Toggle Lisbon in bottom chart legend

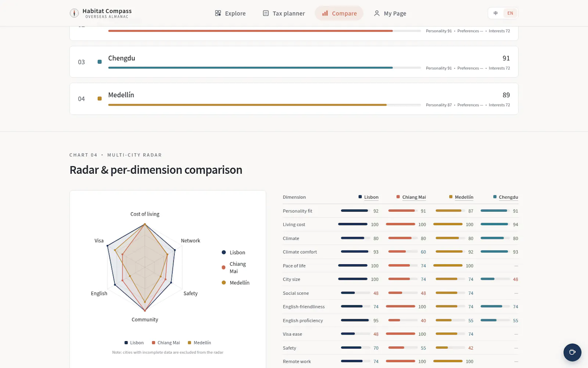pos(134,343)
